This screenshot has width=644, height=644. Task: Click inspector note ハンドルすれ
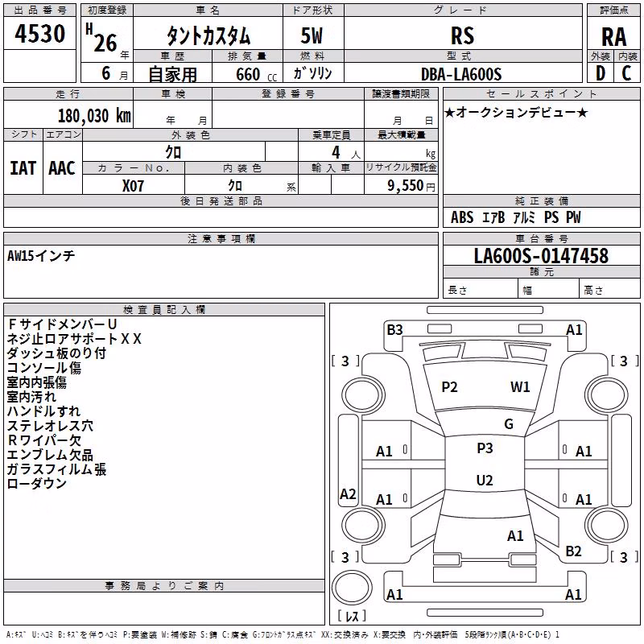pos(44,411)
